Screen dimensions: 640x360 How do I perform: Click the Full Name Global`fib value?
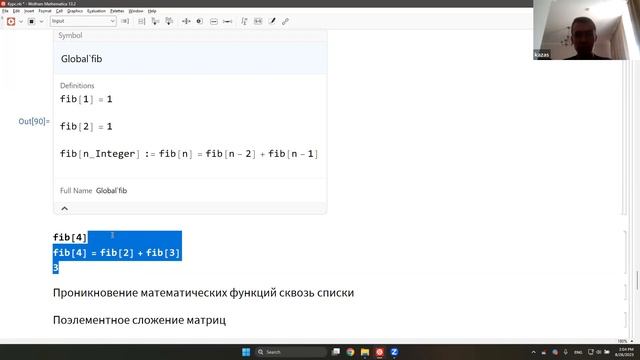pos(111,191)
